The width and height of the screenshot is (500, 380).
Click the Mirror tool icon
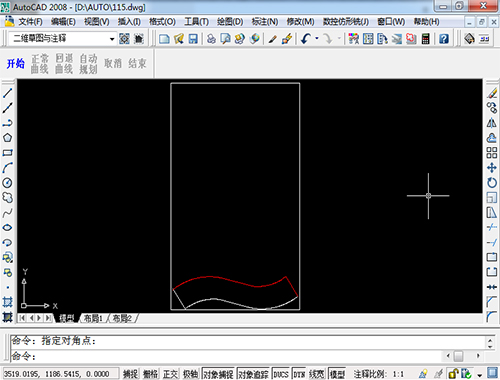(492, 123)
